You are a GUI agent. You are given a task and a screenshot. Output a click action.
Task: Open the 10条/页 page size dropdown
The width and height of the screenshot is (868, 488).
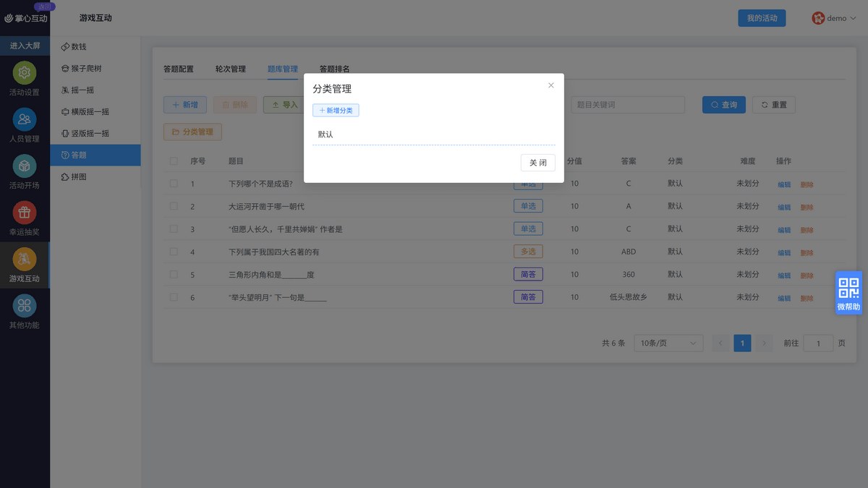pyautogui.click(x=668, y=343)
